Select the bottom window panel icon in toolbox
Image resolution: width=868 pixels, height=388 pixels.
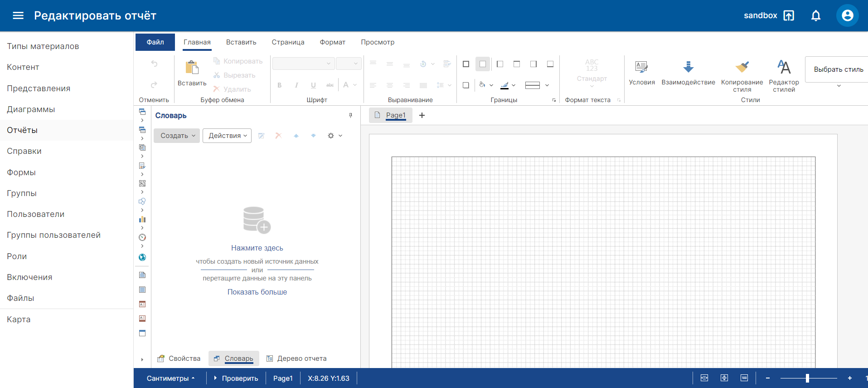click(x=142, y=333)
